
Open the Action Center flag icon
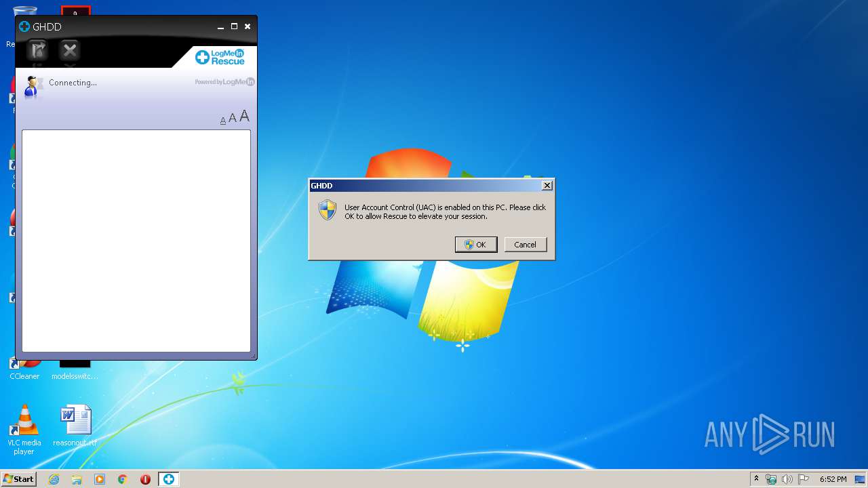[804, 479]
